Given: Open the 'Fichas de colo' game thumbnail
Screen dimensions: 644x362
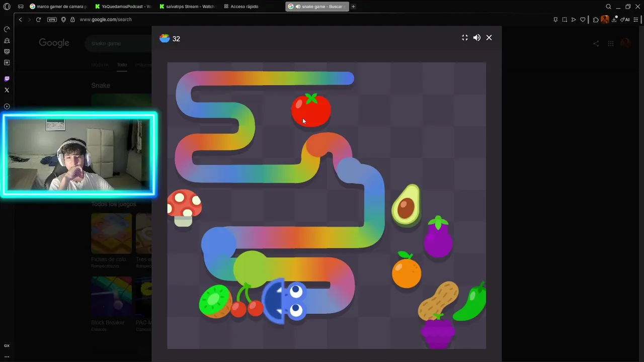Looking at the screenshot, I should pos(111,233).
